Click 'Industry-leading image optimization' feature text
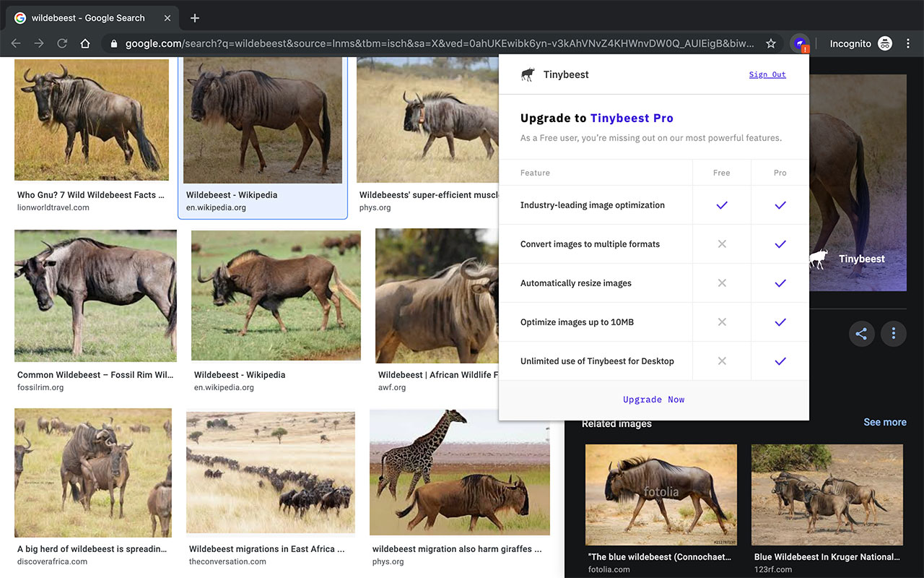This screenshot has width=924, height=578. point(593,205)
